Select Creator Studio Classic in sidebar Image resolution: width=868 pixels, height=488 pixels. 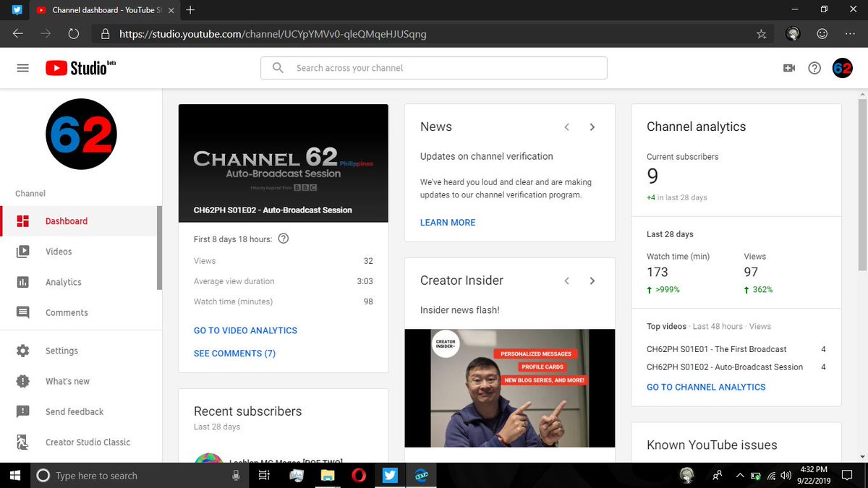tap(78, 442)
